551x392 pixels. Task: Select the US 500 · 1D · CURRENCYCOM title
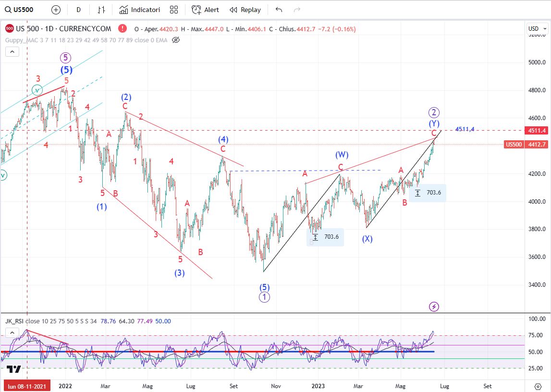63,29
